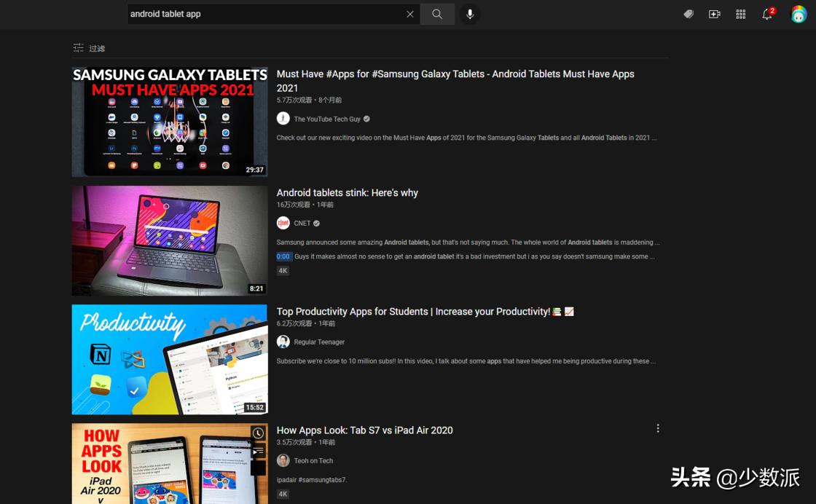
Task: Open the YouTube apps grid icon
Action: [x=740, y=14]
